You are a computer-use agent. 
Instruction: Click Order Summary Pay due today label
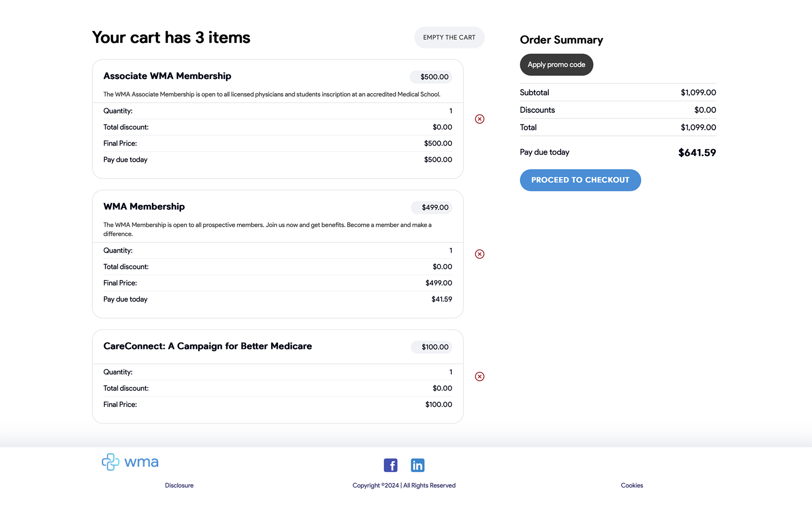545,152
